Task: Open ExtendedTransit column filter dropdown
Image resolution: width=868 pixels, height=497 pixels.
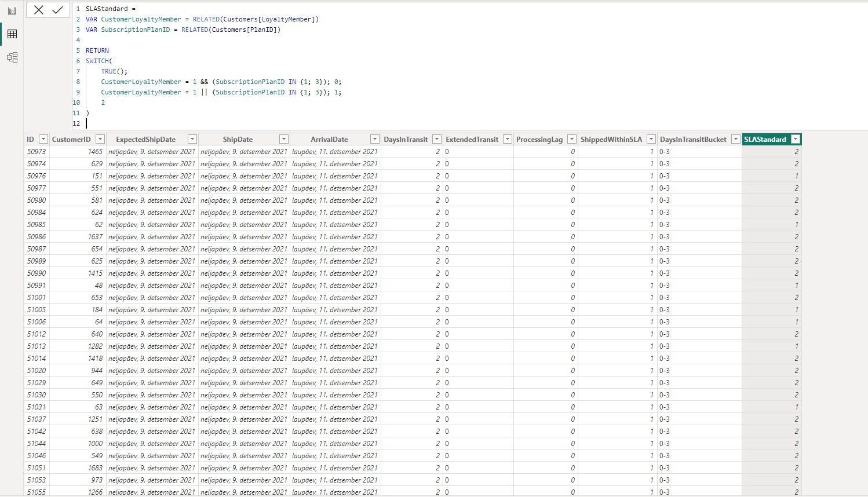Action: [x=508, y=139]
